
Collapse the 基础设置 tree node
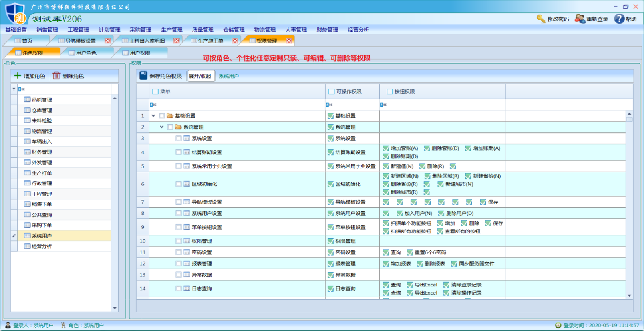pyautogui.click(x=153, y=116)
